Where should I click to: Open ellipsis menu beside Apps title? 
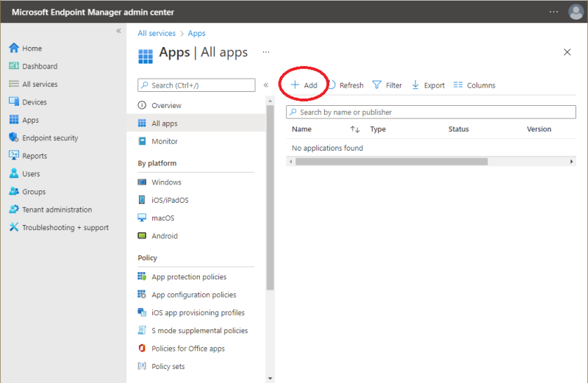pyautogui.click(x=266, y=52)
